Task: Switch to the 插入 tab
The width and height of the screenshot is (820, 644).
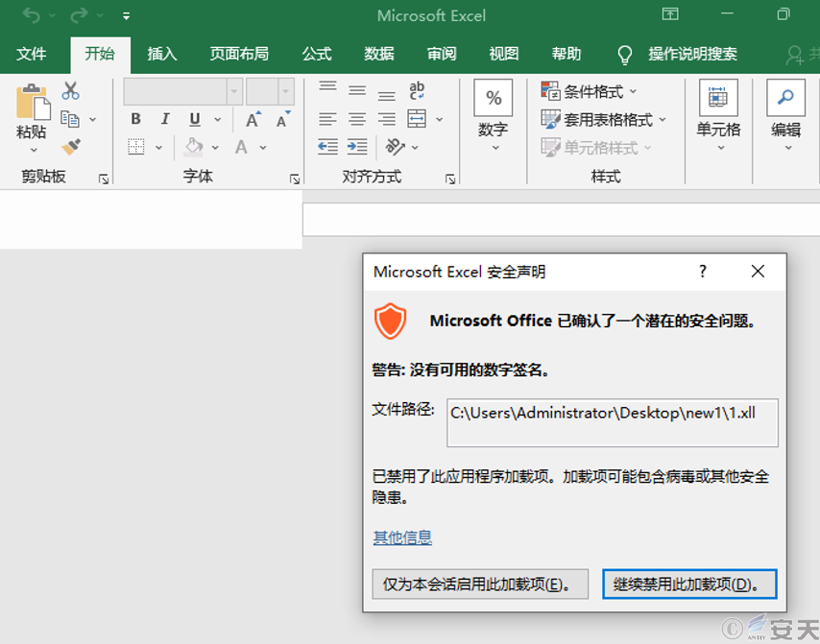Action: (162, 54)
